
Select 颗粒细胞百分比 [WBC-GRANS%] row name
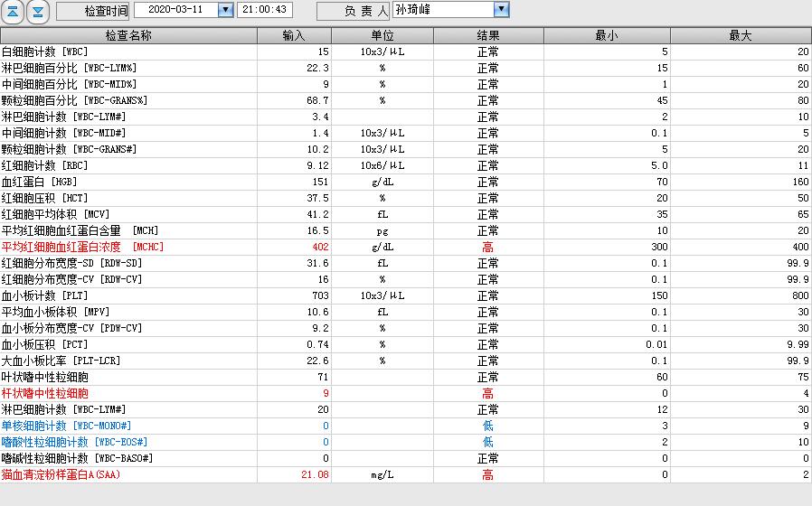click(x=74, y=100)
